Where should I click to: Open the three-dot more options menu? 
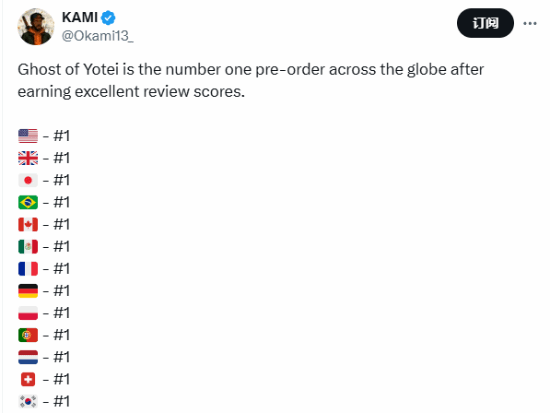pos(530,24)
